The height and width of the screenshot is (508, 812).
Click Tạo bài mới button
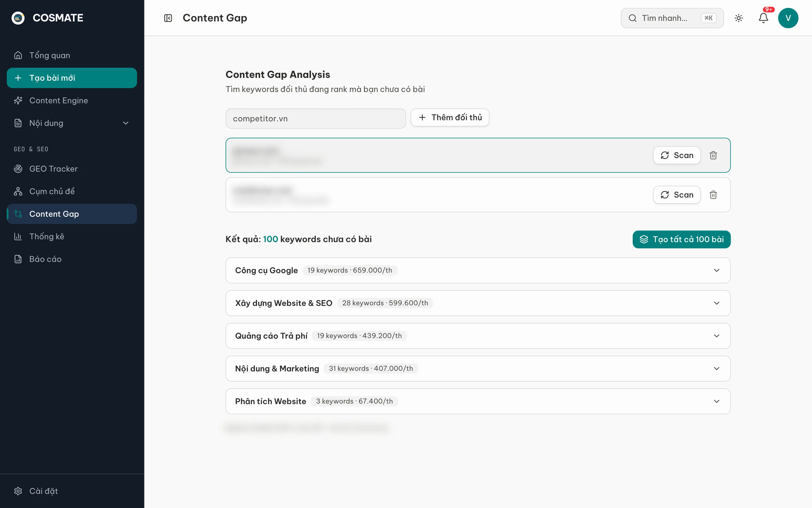pyautogui.click(x=72, y=78)
